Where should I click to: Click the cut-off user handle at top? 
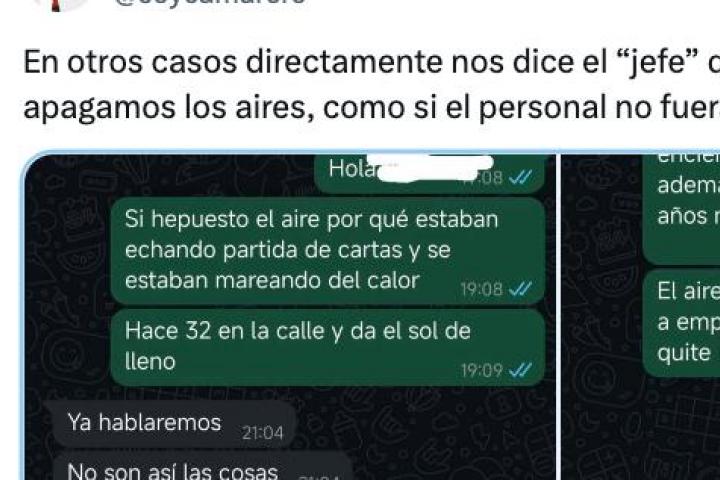coord(210,3)
